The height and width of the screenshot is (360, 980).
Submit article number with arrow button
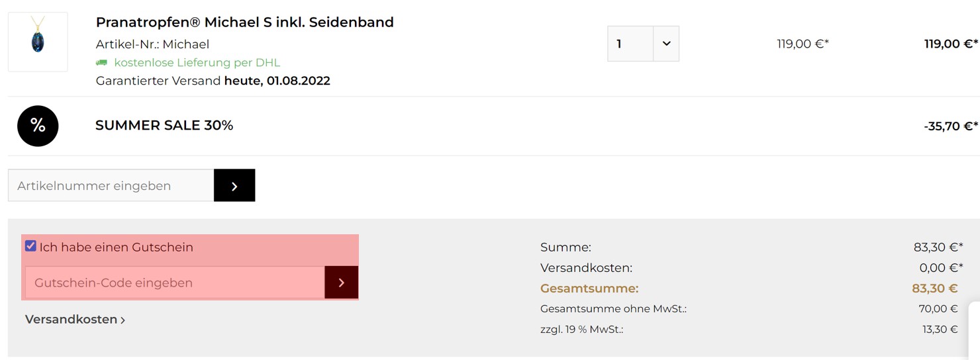pos(234,186)
